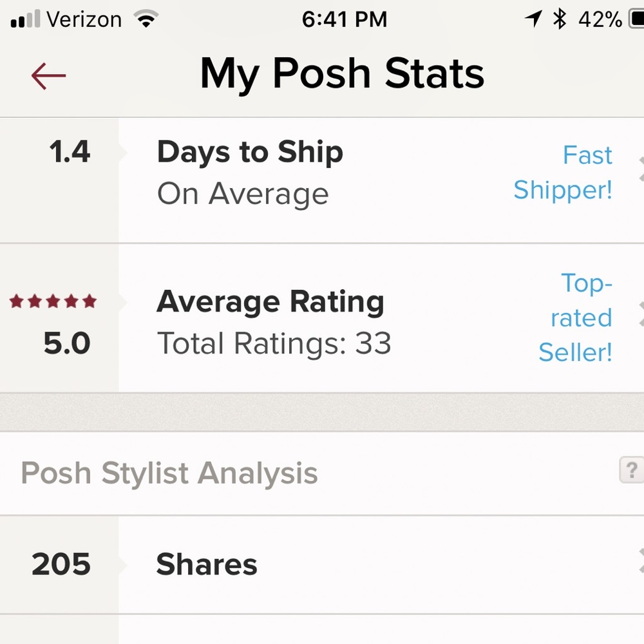Viewport: 644px width, 644px height.
Task: Tap the Wi-Fi status icon
Action: (147, 19)
